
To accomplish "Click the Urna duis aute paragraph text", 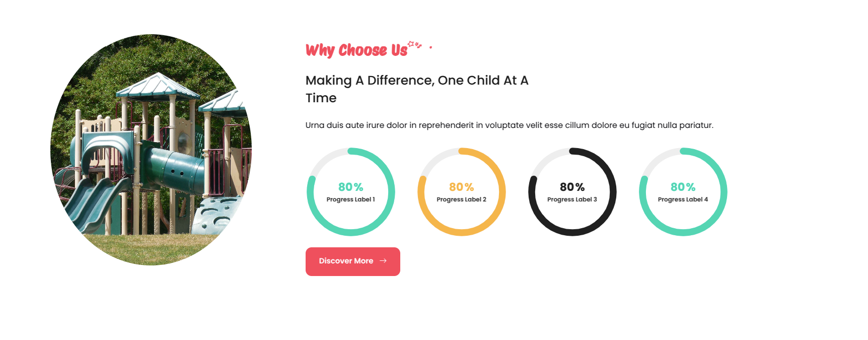I will pyautogui.click(x=509, y=125).
